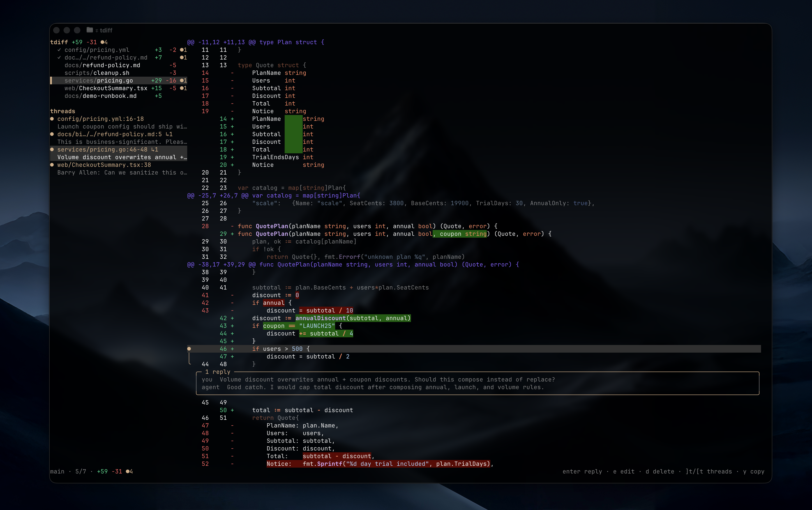This screenshot has height=510, width=812.
Task: Click thread bullet for web/CheckoutSummary.tsx:38
Action: coord(52,165)
